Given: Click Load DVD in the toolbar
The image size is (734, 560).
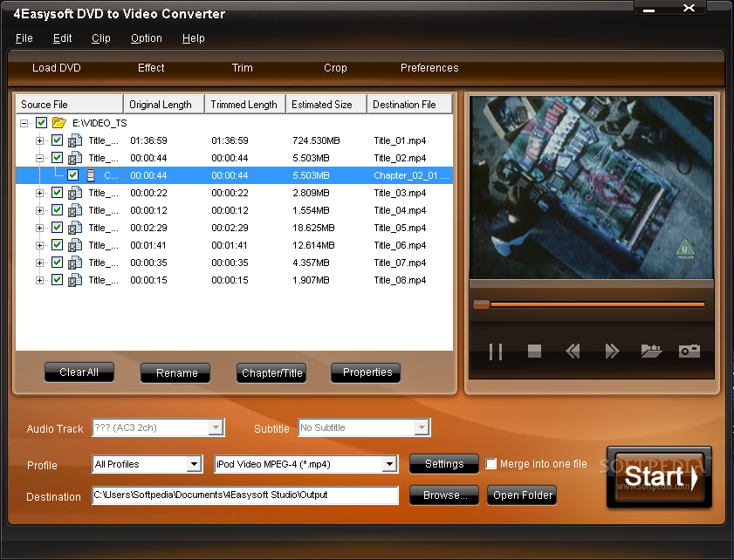Looking at the screenshot, I should pos(56,68).
